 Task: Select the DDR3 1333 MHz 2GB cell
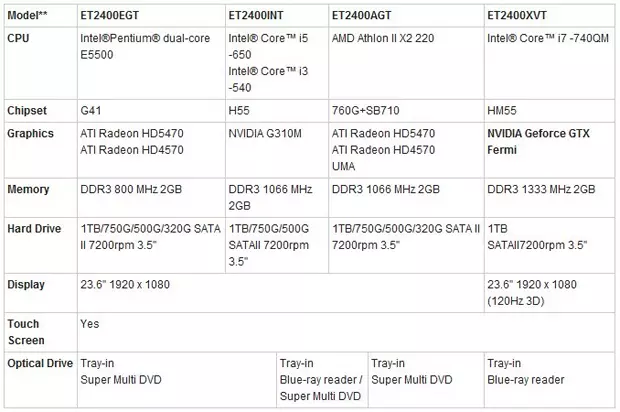pos(543,189)
